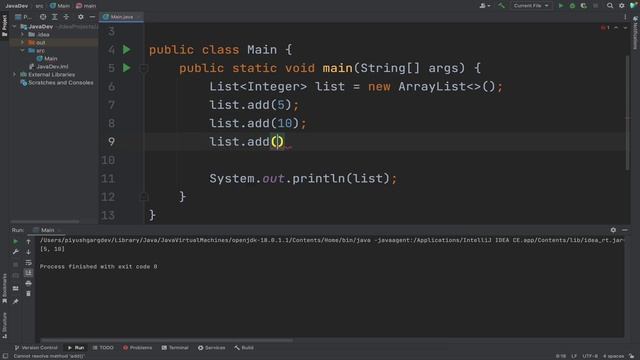640x360 pixels.
Task: Expand all nodes in Project panel toolbar
Action: tap(55, 17)
